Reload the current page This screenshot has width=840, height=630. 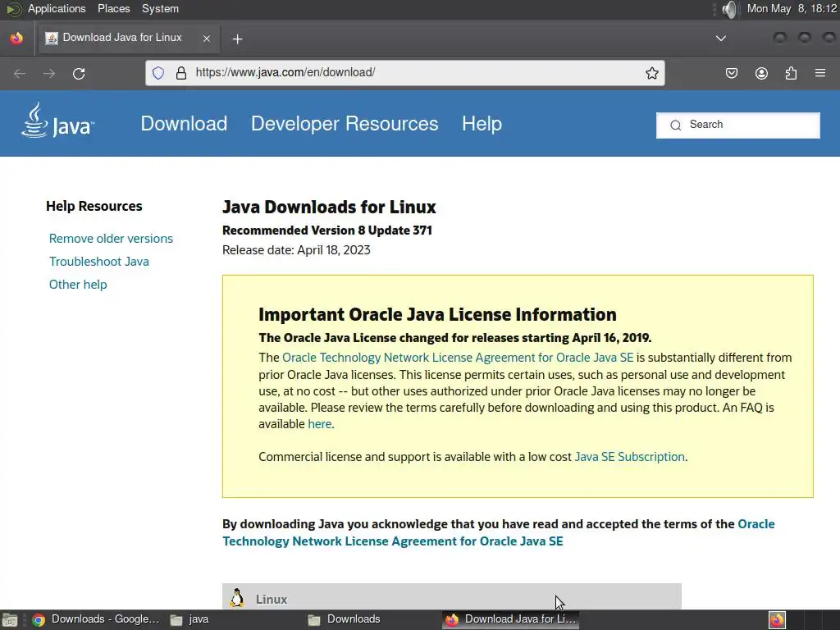[79, 73]
